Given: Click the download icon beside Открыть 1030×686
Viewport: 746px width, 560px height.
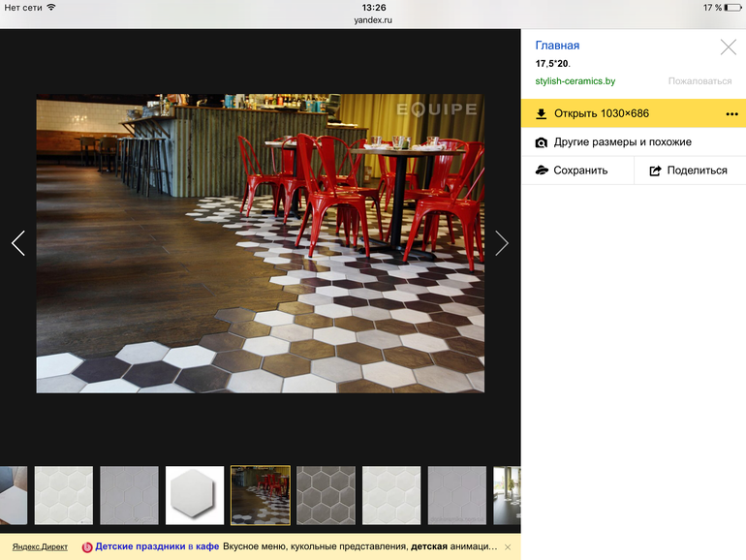Looking at the screenshot, I should coord(542,113).
